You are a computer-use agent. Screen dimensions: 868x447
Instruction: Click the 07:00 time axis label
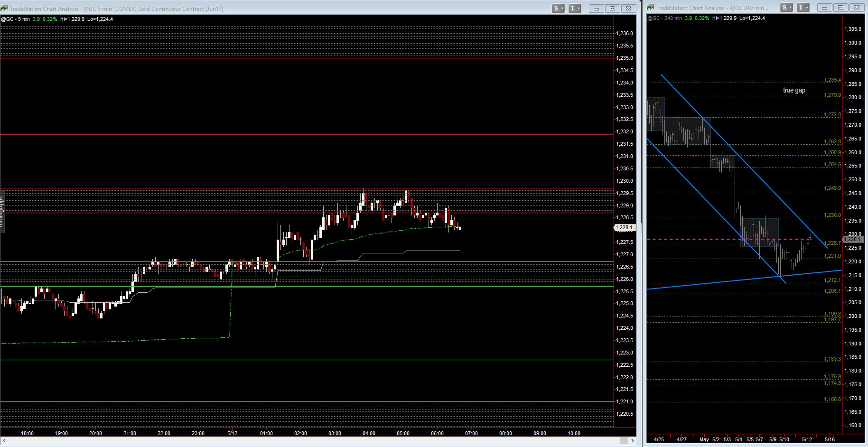pyautogui.click(x=471, y=433)
